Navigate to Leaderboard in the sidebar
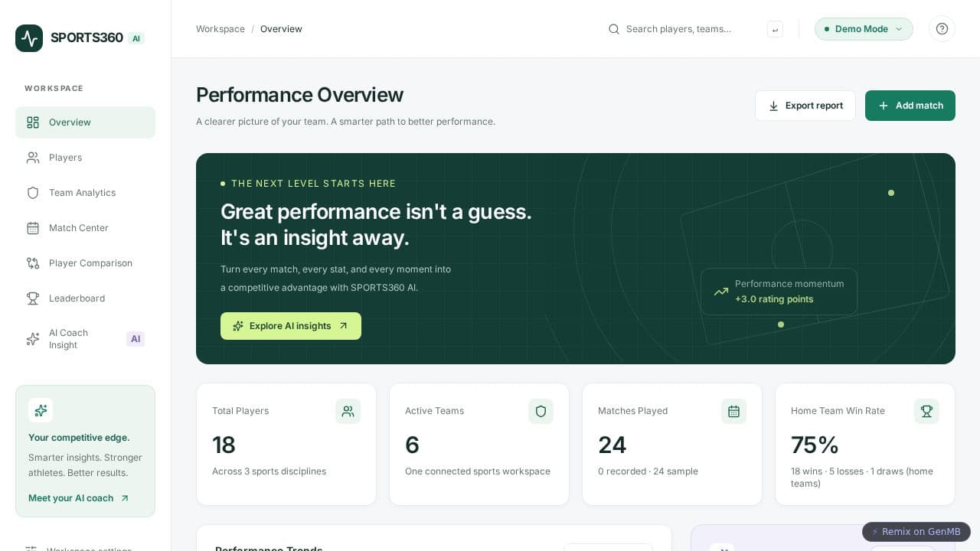 pyautogui.click(x=85, y=298)
